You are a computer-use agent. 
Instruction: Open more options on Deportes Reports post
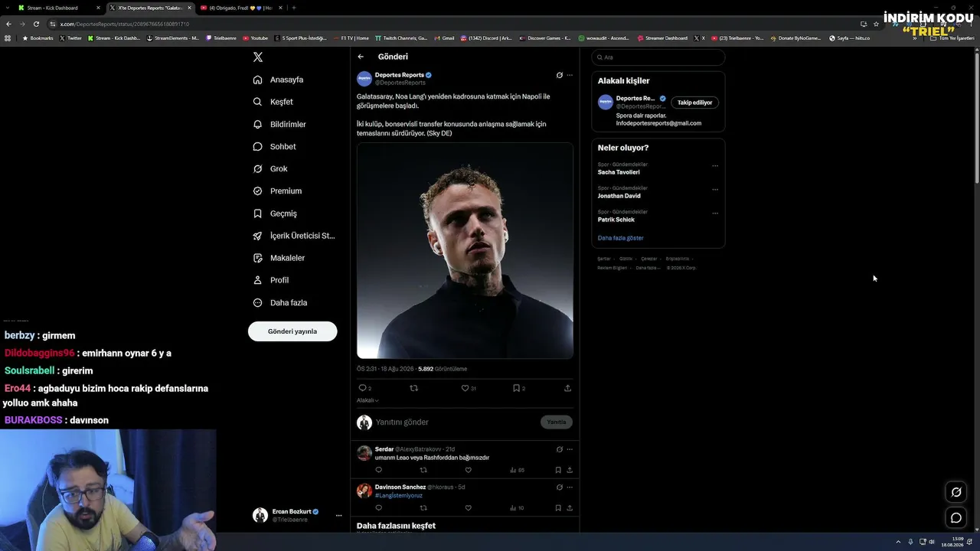[x=570, y=75]
